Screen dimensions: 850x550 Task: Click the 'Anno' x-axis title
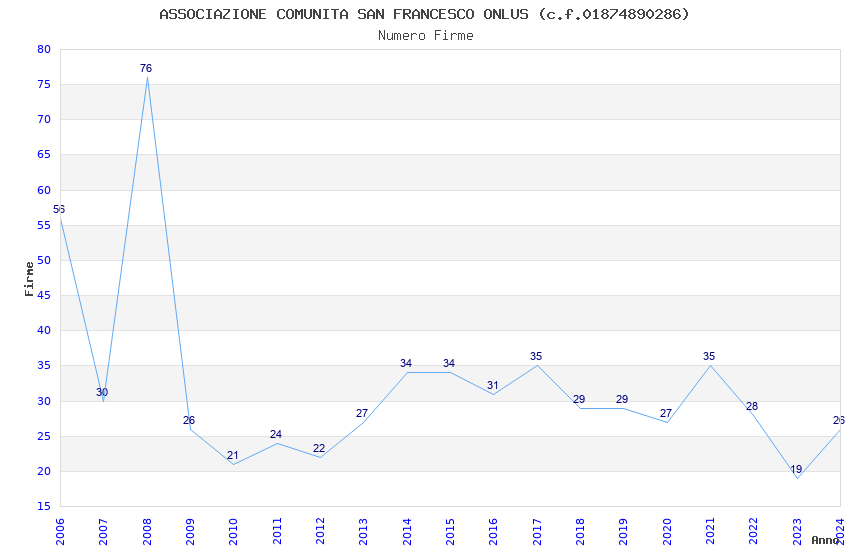pos(825,540)
